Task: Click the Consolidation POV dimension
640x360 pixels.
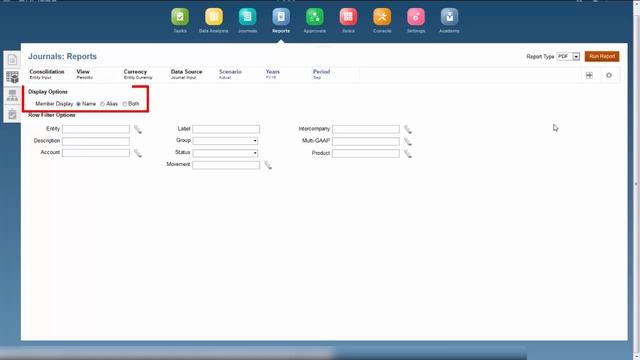Action: (47, 74)
